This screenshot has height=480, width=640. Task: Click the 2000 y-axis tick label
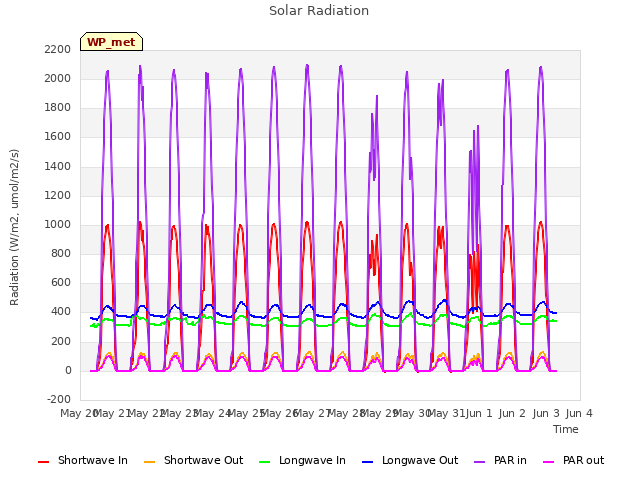tap(58, 78)
